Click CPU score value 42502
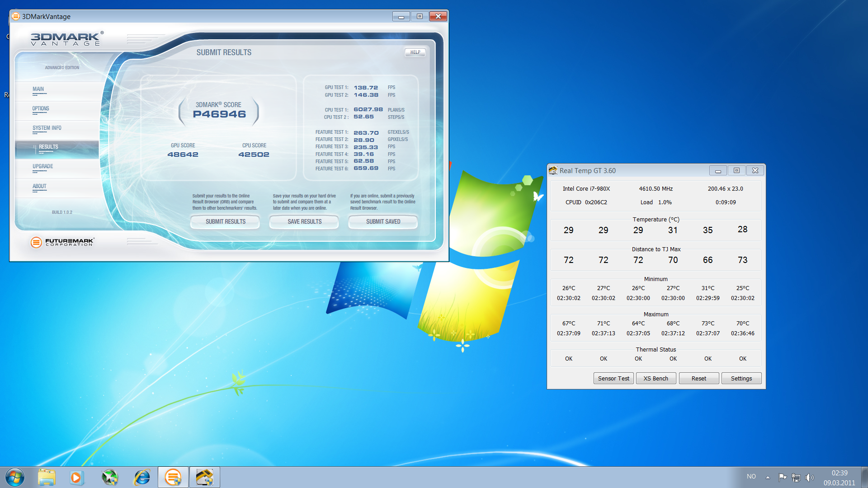 pos(254,155)
